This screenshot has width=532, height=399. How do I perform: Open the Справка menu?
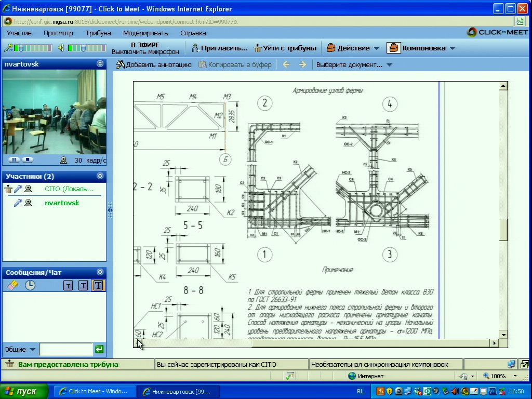[193, 33]
